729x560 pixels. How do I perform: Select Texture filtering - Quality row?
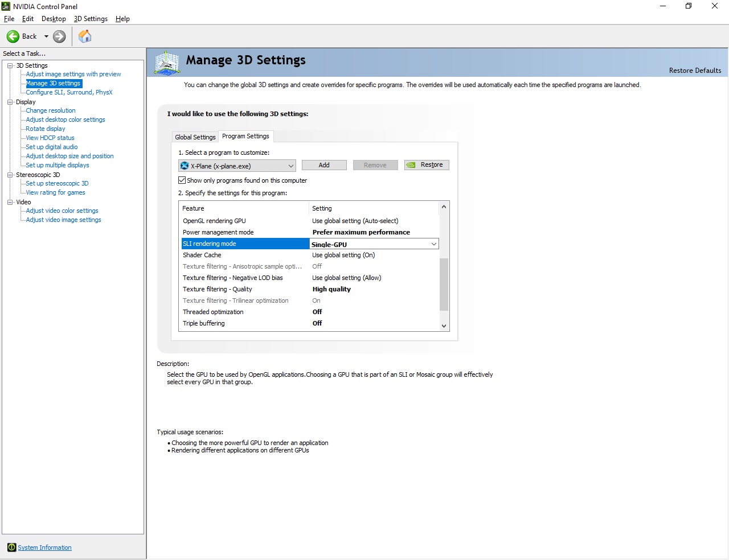coord(310,289)
